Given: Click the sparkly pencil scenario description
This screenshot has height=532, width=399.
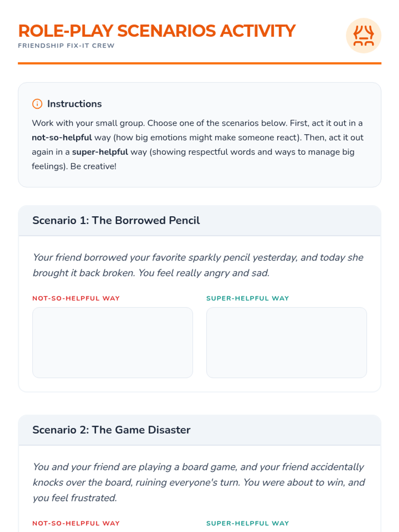Looking at the screenshot, I should pos(198,265).
